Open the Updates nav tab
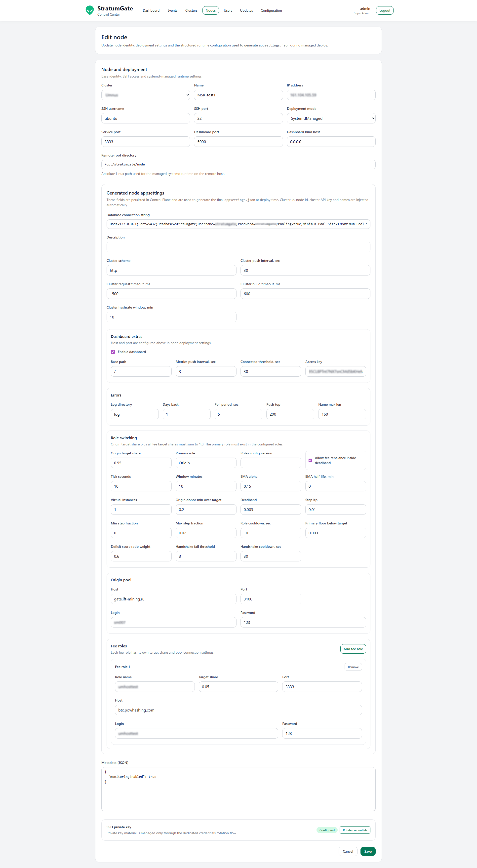This screenshot has height=868, width=477. click(246, 10)
